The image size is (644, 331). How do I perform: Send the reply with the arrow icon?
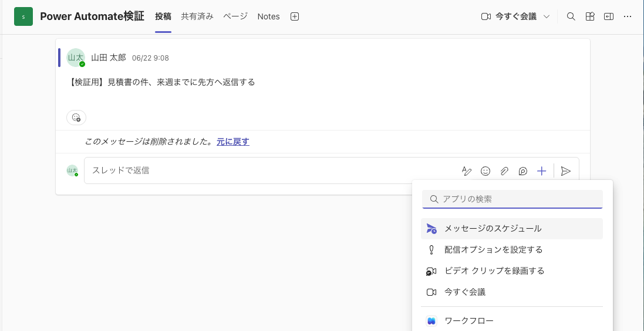tap(566, 171)
